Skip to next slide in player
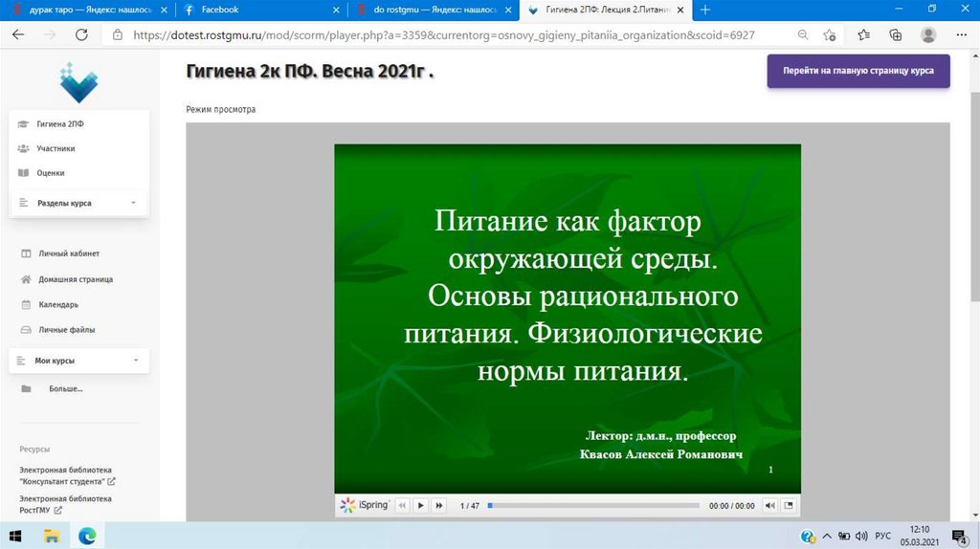Screen dimensions: 980x549 [438, 505]
